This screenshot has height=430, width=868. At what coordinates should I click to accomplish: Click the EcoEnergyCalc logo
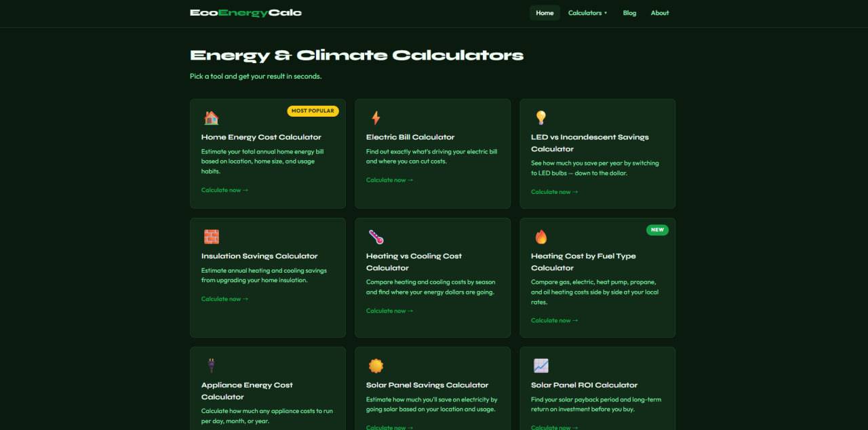pos(245,13)
